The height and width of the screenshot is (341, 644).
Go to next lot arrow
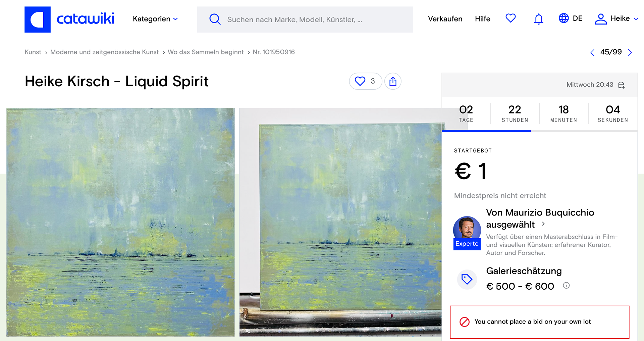pyautogui.click(x=630, y=52)
